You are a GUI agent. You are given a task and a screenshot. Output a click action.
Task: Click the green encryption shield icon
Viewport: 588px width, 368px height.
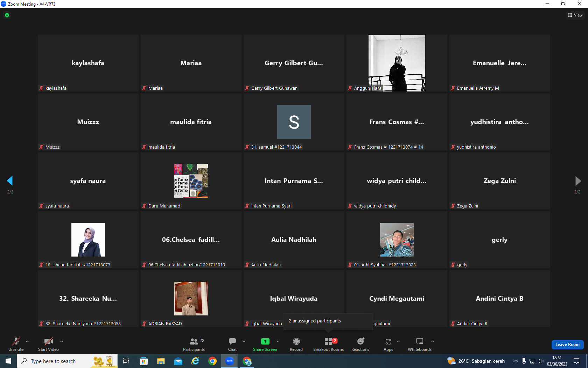point(7,15)
